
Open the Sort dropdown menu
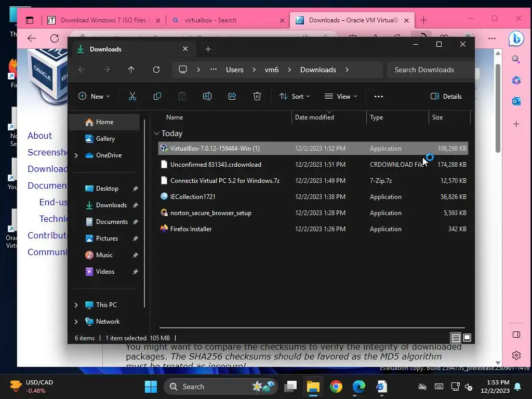(x=295, y=96)
